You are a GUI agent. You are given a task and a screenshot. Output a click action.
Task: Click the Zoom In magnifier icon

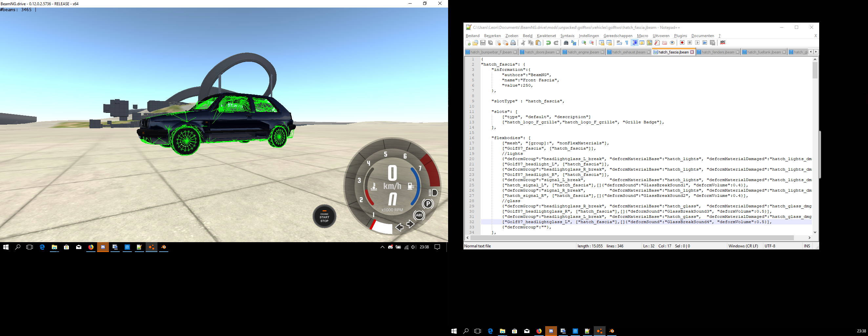pos(584,42)
